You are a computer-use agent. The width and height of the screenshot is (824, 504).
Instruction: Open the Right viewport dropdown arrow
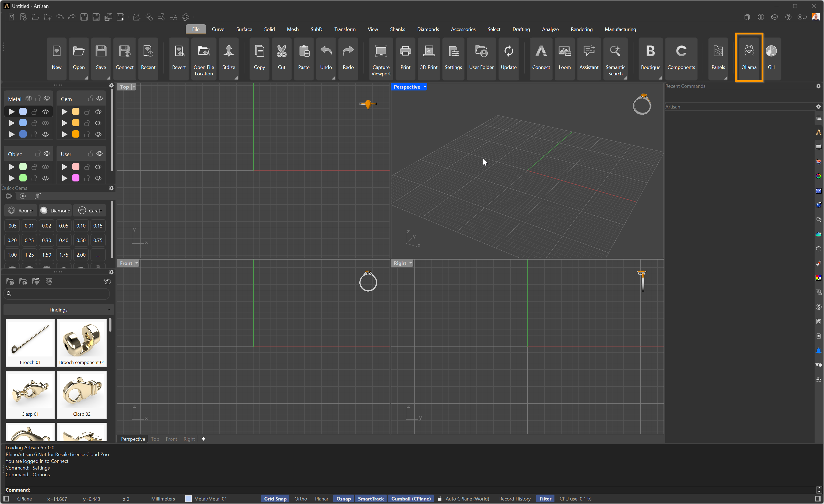pyautogui.click(x=411, y=263)
